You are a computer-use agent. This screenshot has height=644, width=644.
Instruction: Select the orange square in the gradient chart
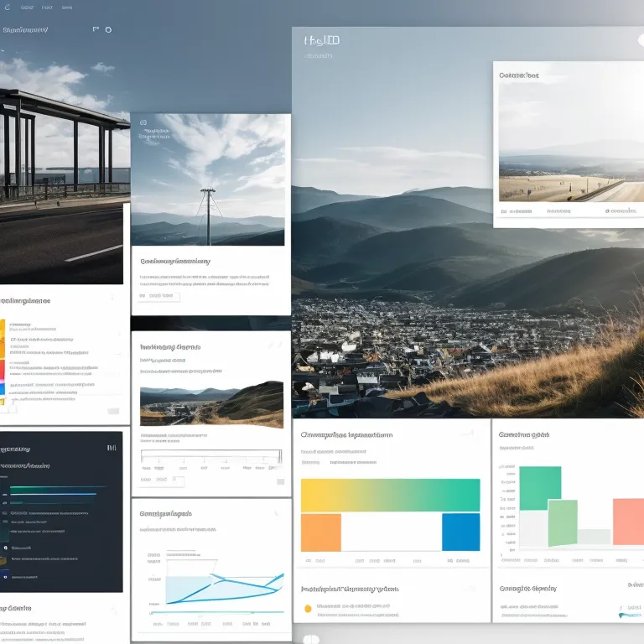320,532
